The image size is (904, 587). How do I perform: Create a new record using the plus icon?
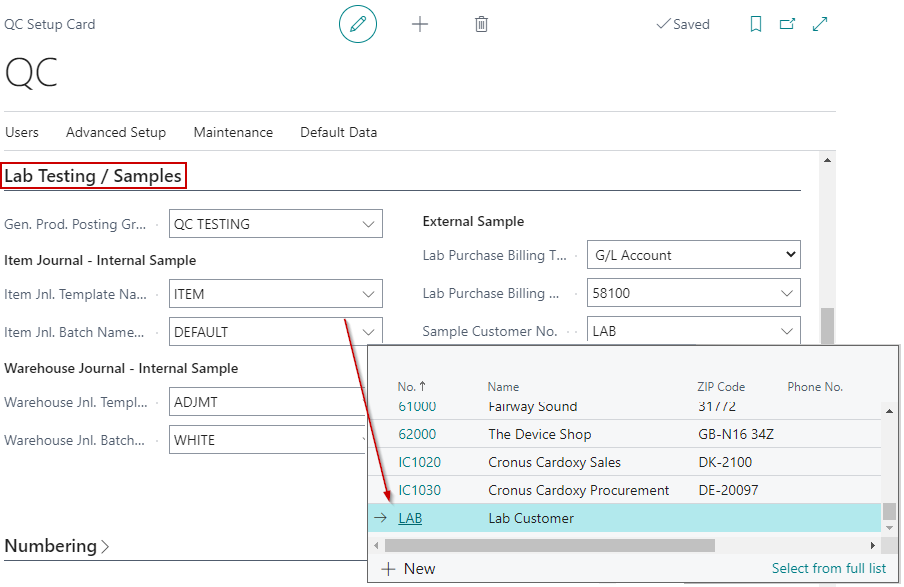click(420, 23)
